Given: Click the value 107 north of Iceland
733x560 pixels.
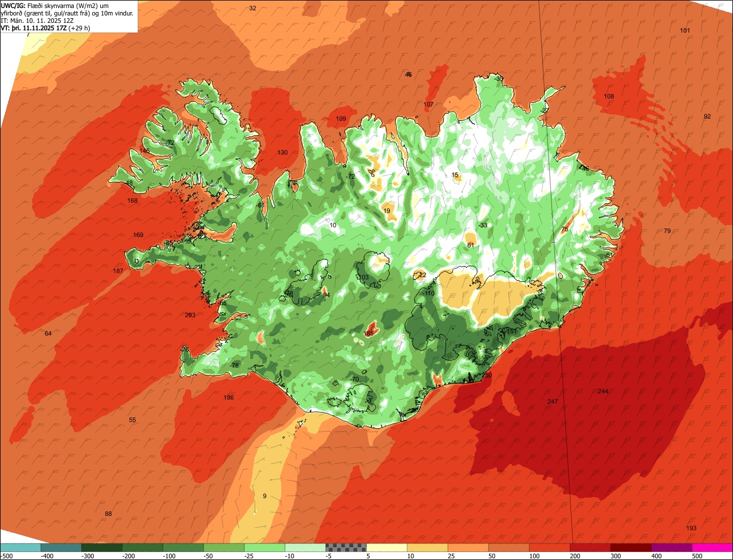Looking at the screenshot, I should [428, 104].
